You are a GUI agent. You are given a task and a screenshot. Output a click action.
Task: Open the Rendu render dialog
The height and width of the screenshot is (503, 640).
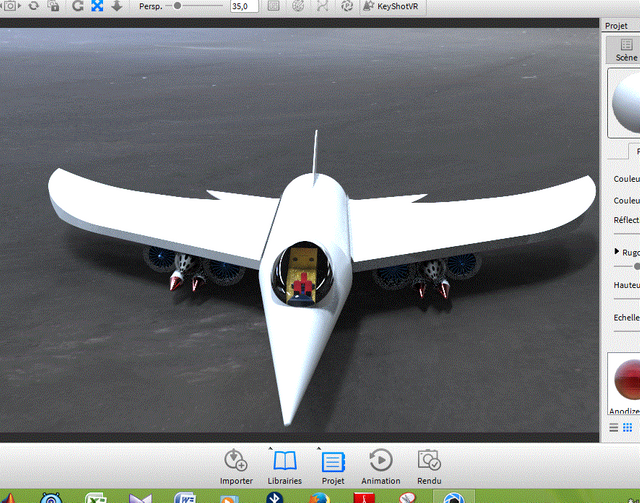tap(429, 467)
